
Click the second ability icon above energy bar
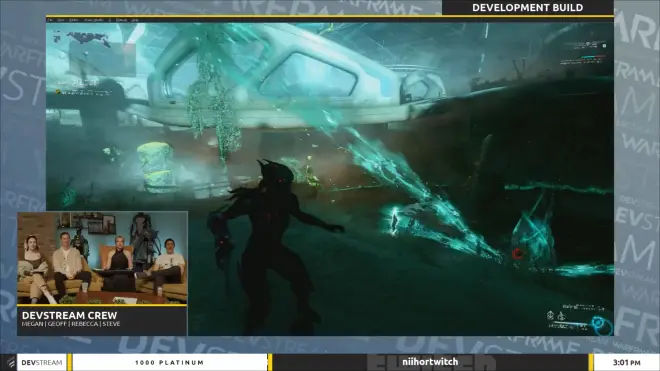point(561,315)
